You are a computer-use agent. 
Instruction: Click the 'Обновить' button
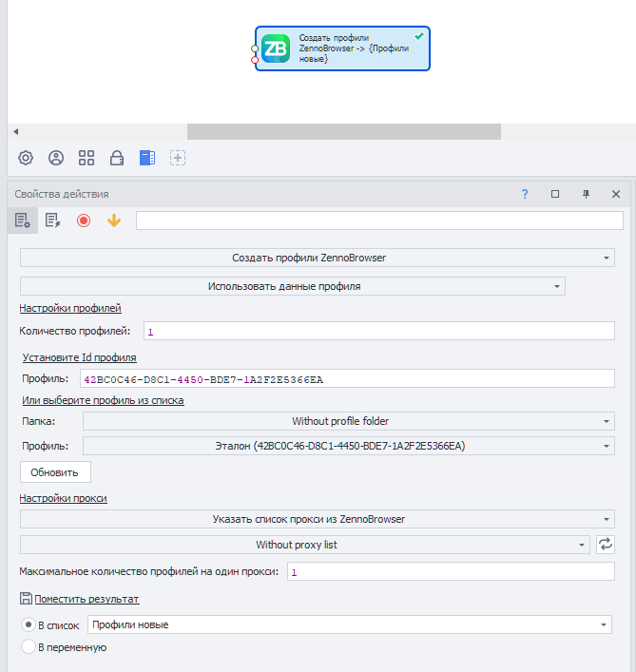coord(55,471)
